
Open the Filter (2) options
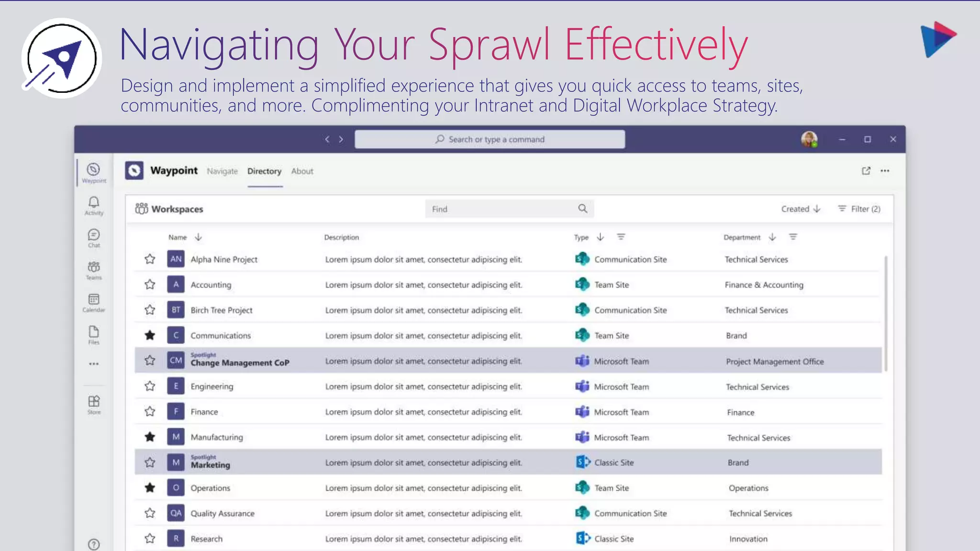pyautogui.click(x=859, y=209)
